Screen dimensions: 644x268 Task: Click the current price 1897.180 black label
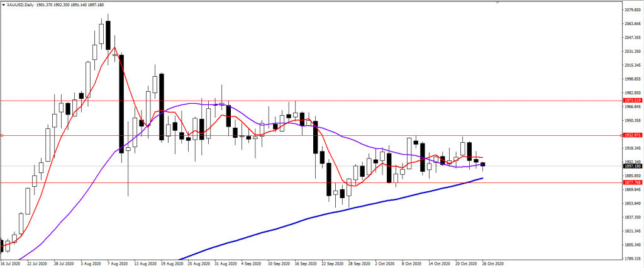tap(631, 166)
